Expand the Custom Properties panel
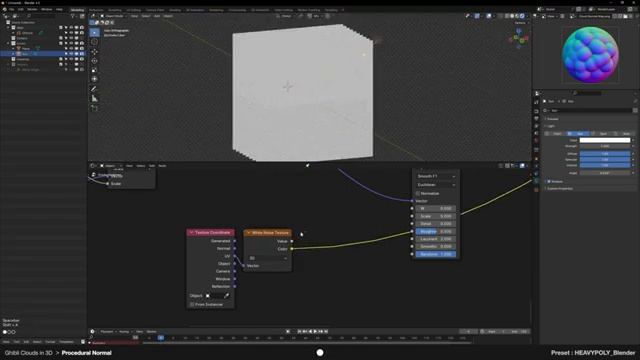640x360 pixels. click(560, 189)
